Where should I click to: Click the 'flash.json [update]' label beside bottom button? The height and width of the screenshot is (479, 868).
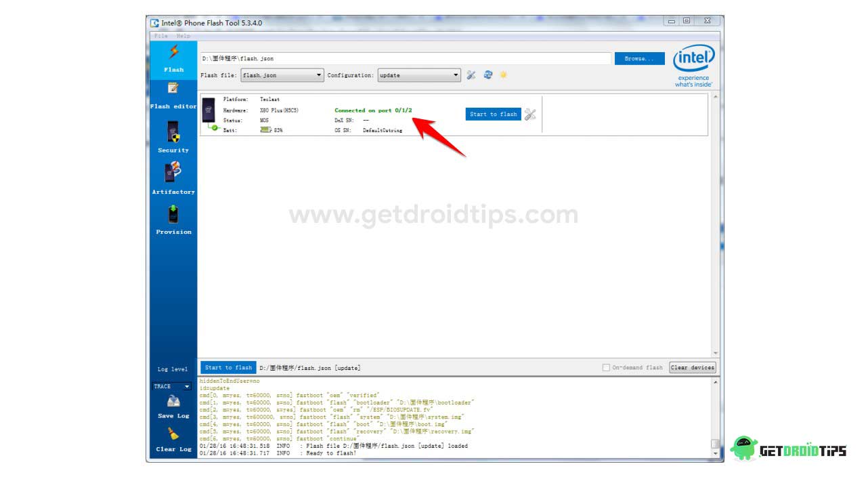(x=310, y=368)
